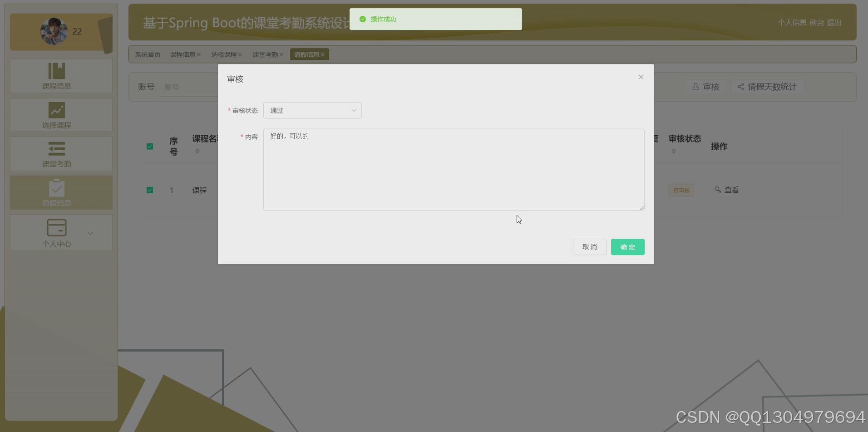This screenshot has width=868, height=432.
Task: Close the 审核 dialog with the × icon
Action: tap(640, 77)
